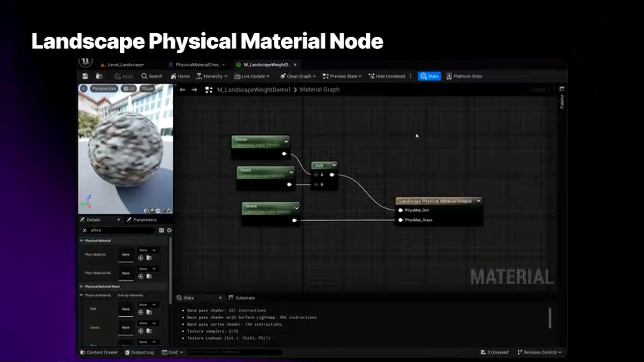Open the Phys Material None dropdown
644x362 pixels.
[x=147, y=250]
